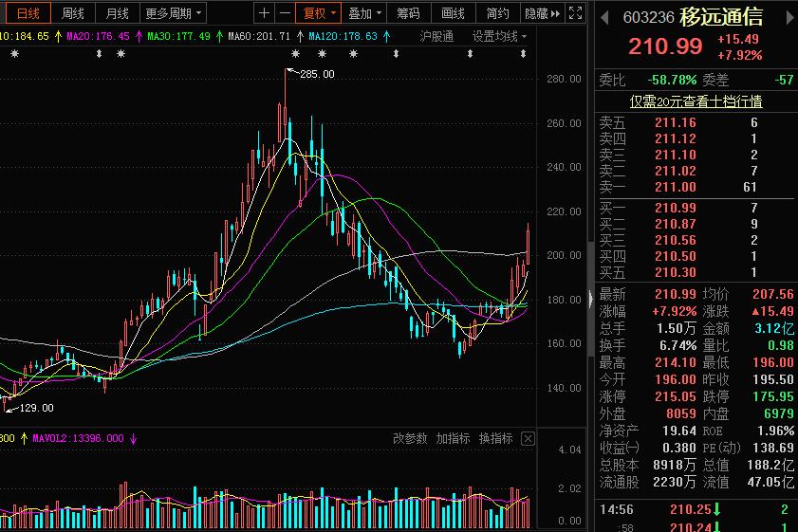This screenshot has height=532, width=798.
Task: Click the 285.00 high price marker
Action: click(x=316, y=74)
